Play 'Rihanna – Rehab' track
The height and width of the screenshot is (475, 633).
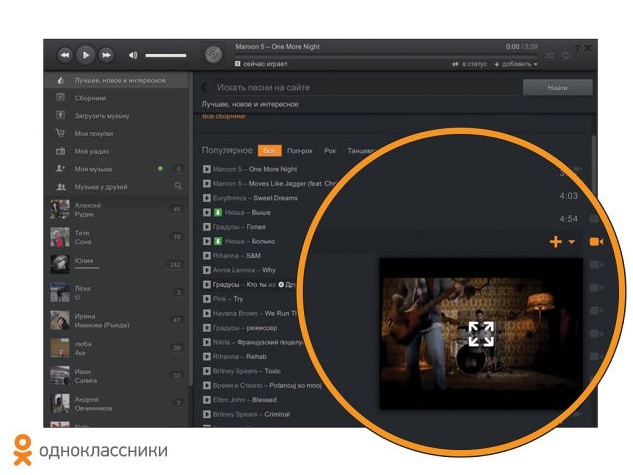(207, 357)
